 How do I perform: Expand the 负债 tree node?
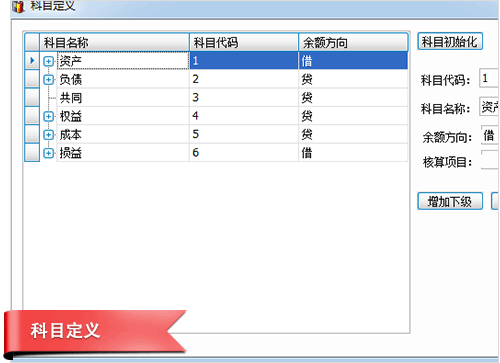[48, 80]
